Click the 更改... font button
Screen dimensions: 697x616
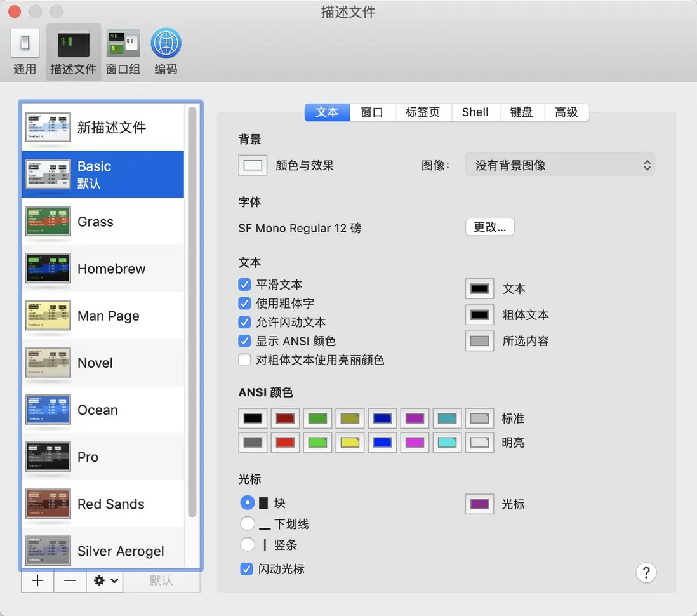489,227
